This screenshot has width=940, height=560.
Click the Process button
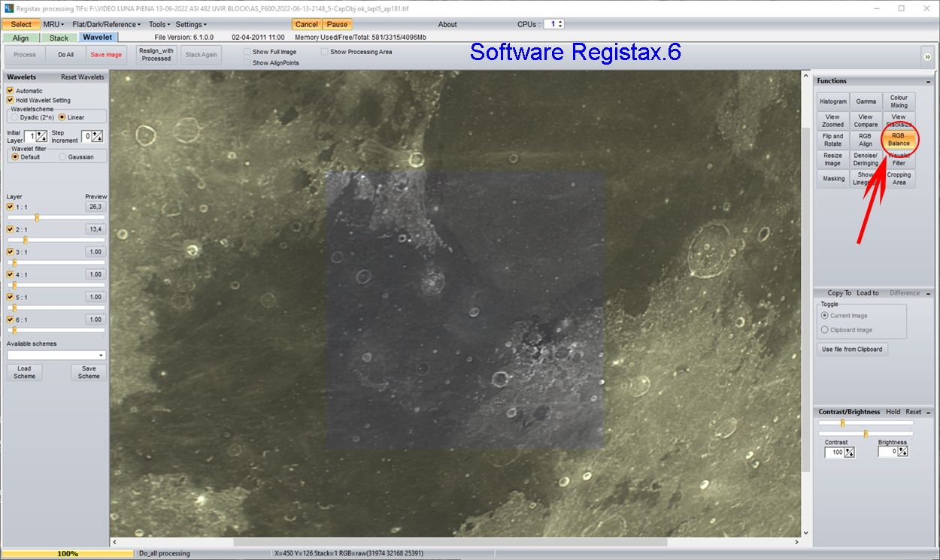click(25, 55)
